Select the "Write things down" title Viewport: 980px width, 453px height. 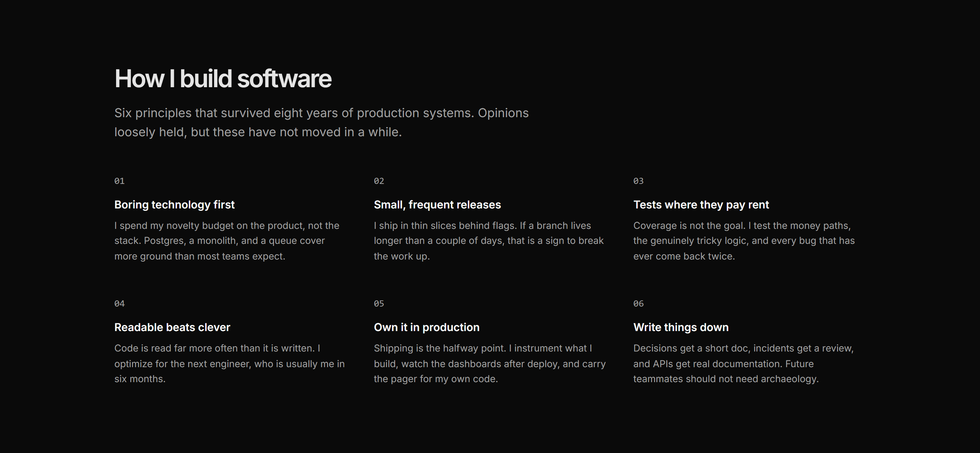point(681,327)
